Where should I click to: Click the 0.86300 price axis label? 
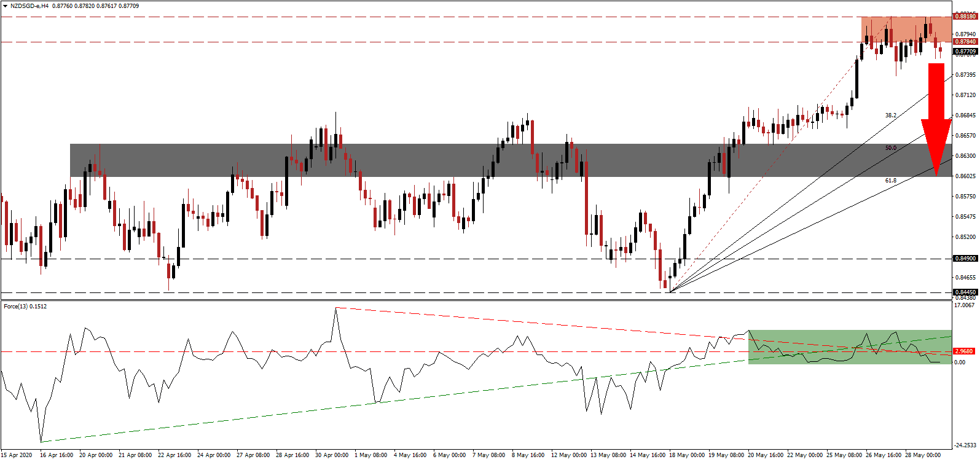click(966, 156)
